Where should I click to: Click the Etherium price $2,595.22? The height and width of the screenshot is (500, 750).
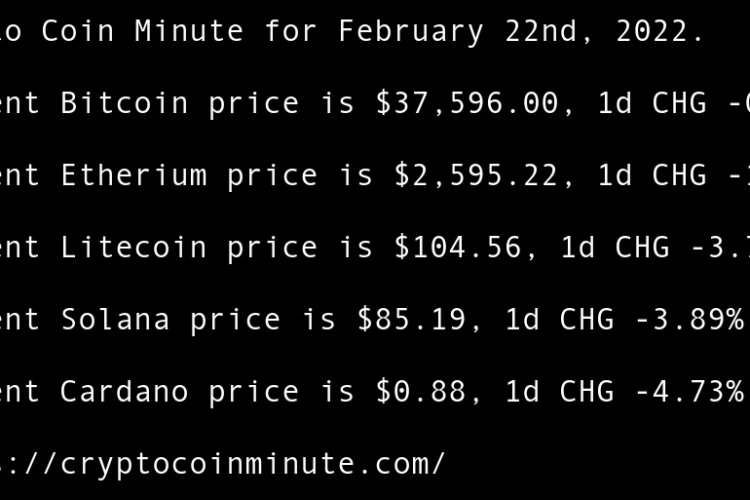pos(476,175)
